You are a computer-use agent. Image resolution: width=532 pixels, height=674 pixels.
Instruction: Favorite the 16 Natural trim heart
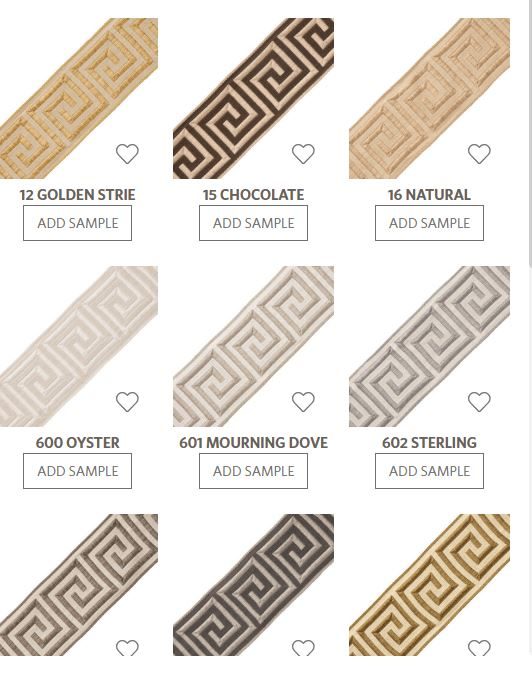pyautogui.click(x=479, y=153)
